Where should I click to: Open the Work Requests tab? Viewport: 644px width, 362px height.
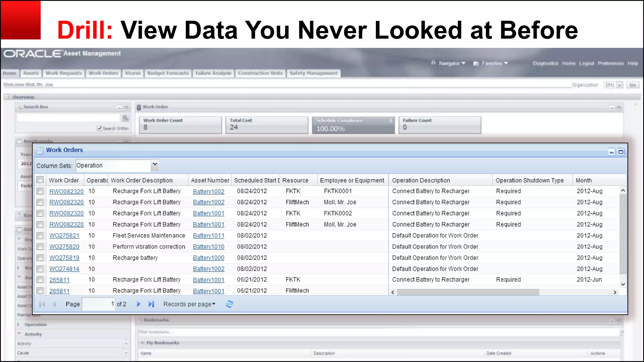pyautogui.click(x=64, y=73)
